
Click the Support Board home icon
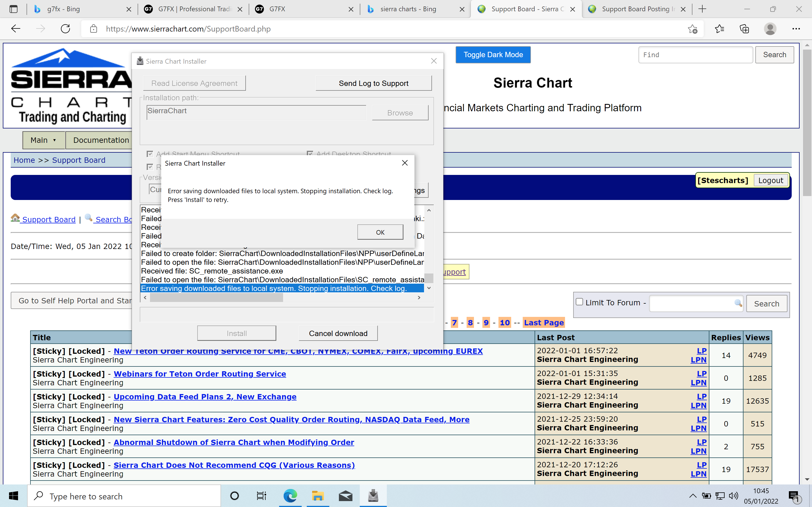coord(15,218)
